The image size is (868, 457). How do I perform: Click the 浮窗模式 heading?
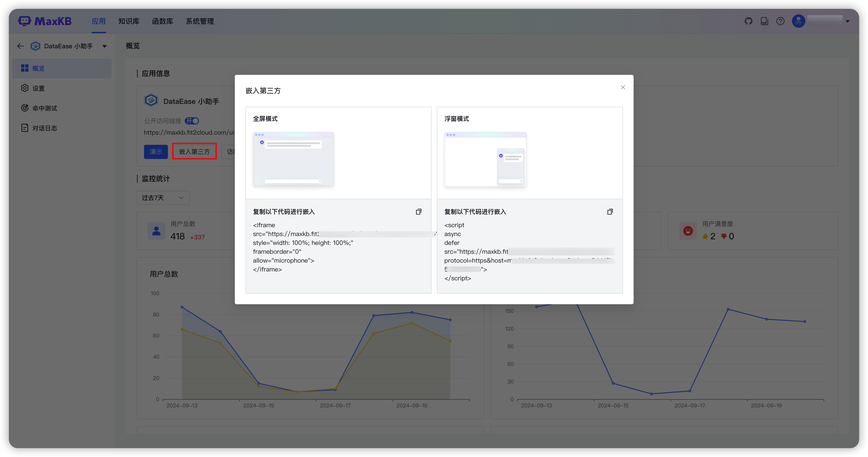[x=457, y=119]
